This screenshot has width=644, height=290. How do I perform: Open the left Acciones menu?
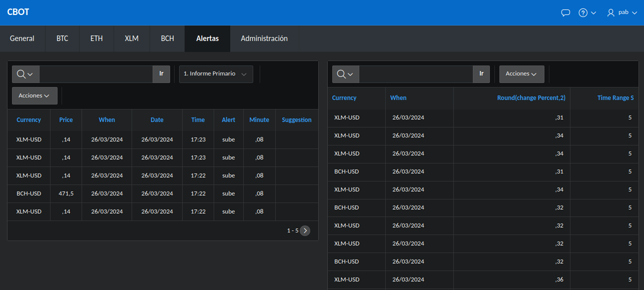(35, 95)
